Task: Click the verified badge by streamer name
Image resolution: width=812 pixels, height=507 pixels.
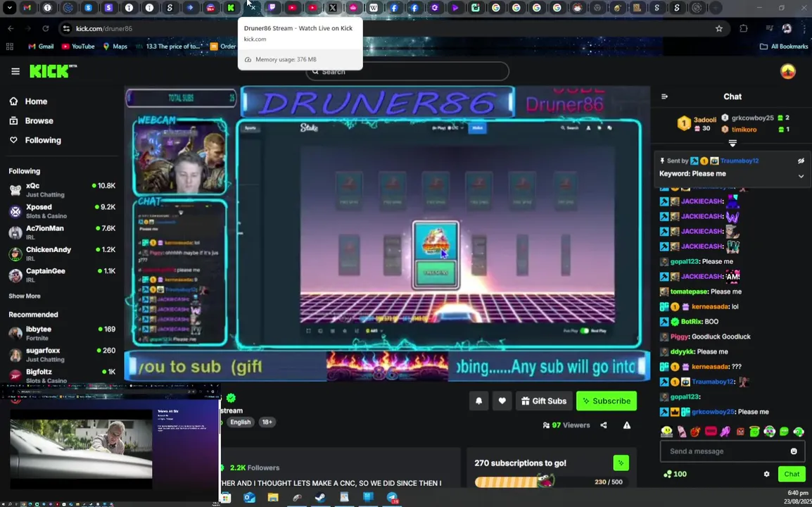Action: (231, 398)
